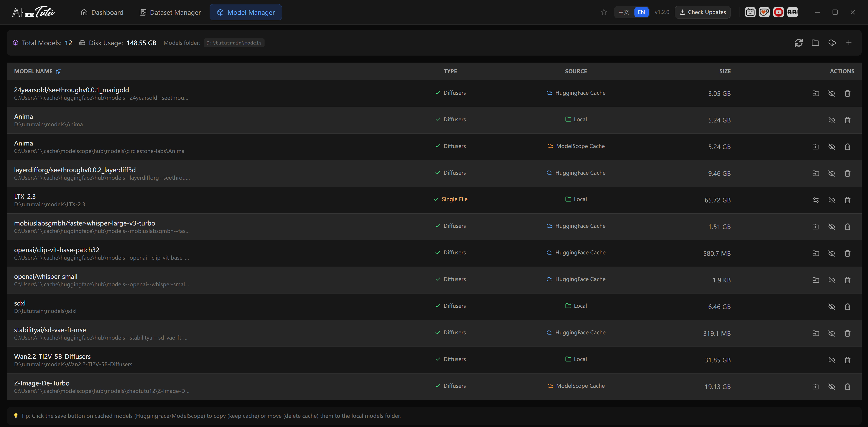Hide Wan2.2-TI2V-5B-Diffusers model
Viewport: 868px width, 427px height.
coord(831,360)
